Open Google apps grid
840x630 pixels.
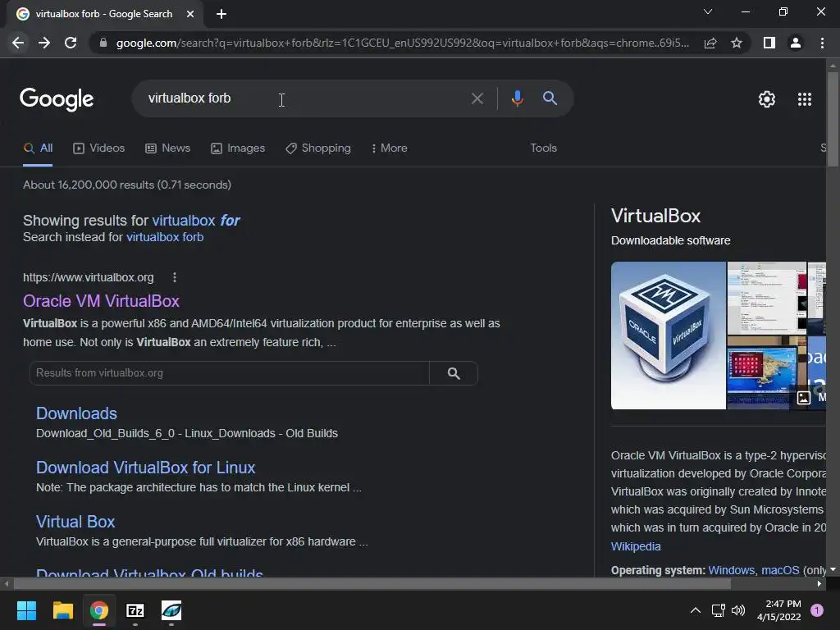coord(805,99)
